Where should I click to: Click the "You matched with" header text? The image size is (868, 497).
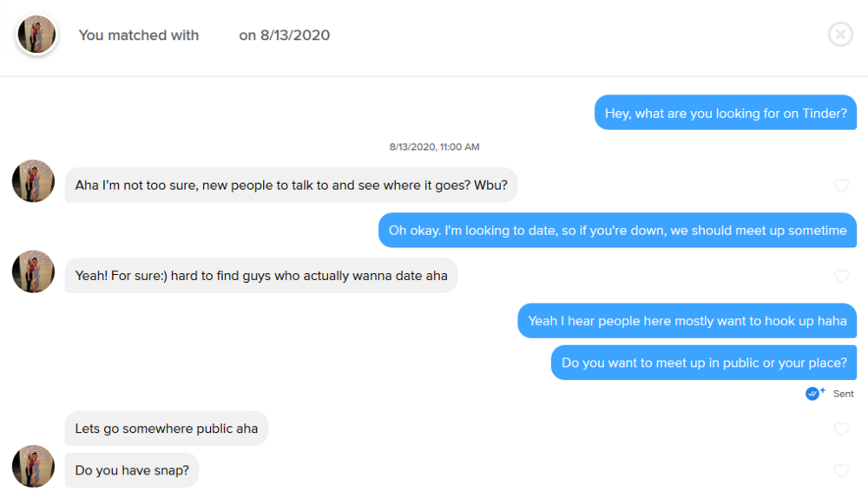(x=139, y=36)
